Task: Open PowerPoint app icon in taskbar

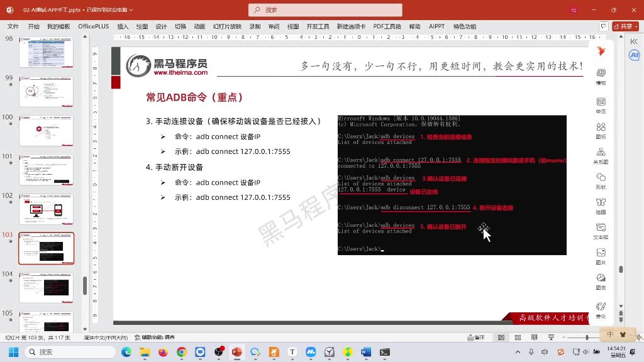Action: (x=237, y=352)
